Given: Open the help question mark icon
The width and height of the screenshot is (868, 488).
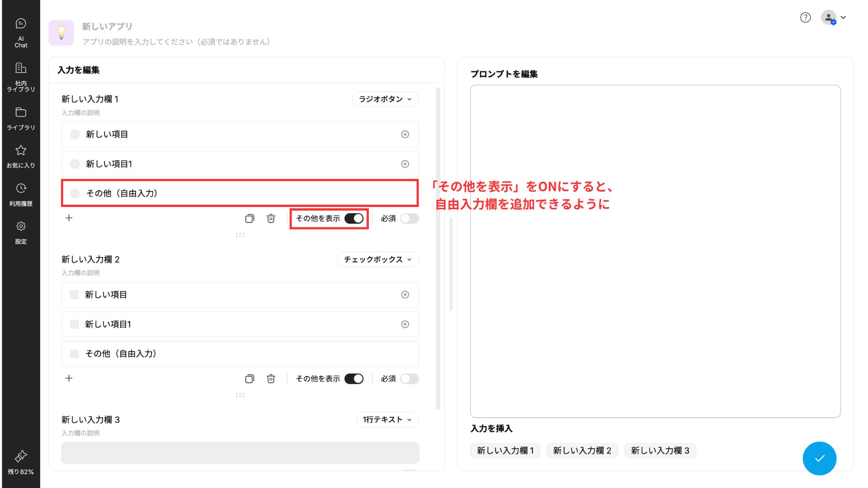Looking at the screenshot, I should pyautogui.click(x=805, y=18).
